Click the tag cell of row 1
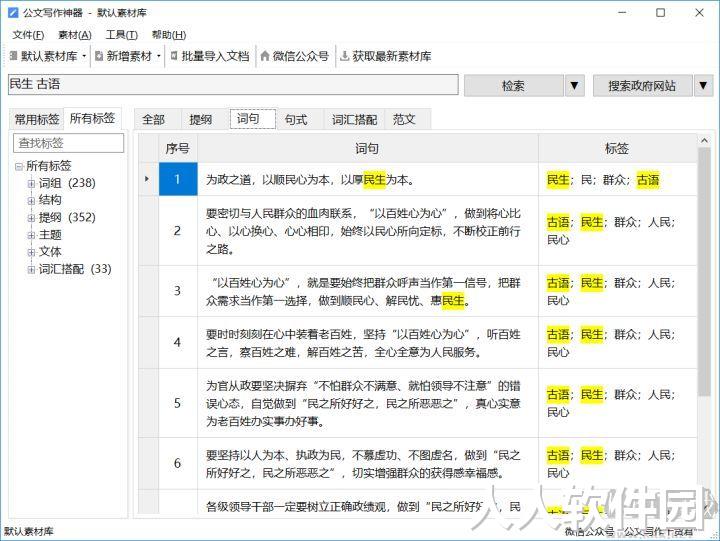Screen dimensions: 720x541 pos(617,179)
